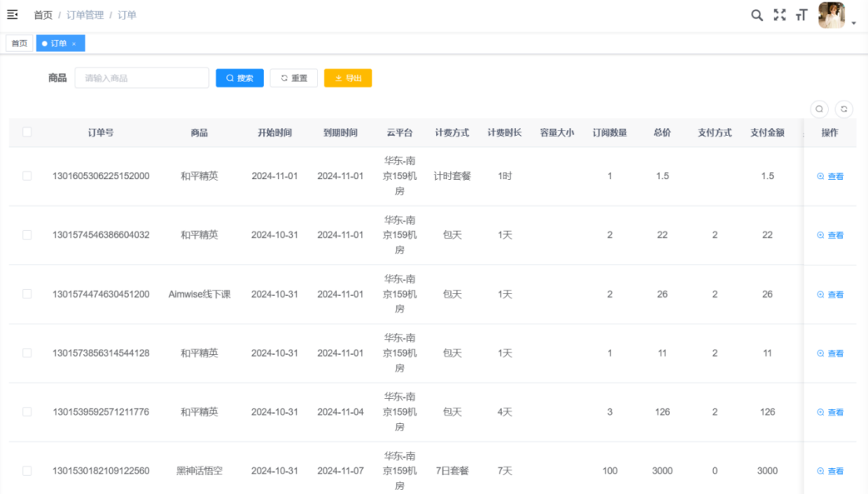Open user avatar dropdown menu

[831, 15]
